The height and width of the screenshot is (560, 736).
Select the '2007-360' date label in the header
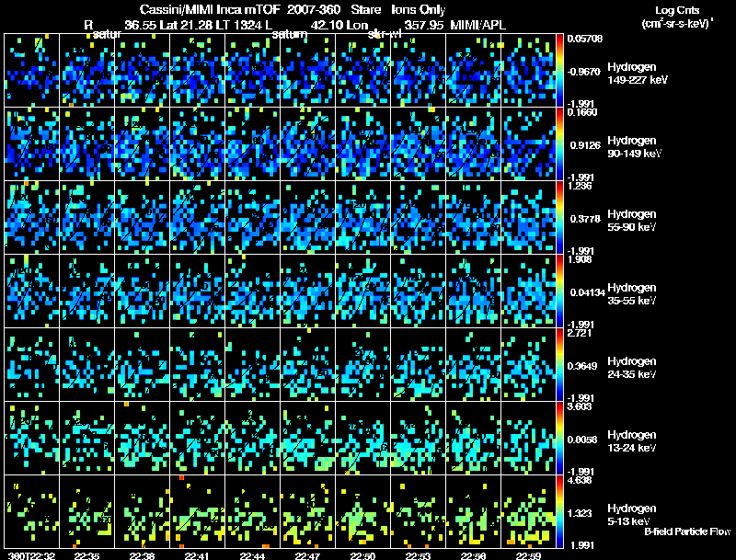click(313, 10)
